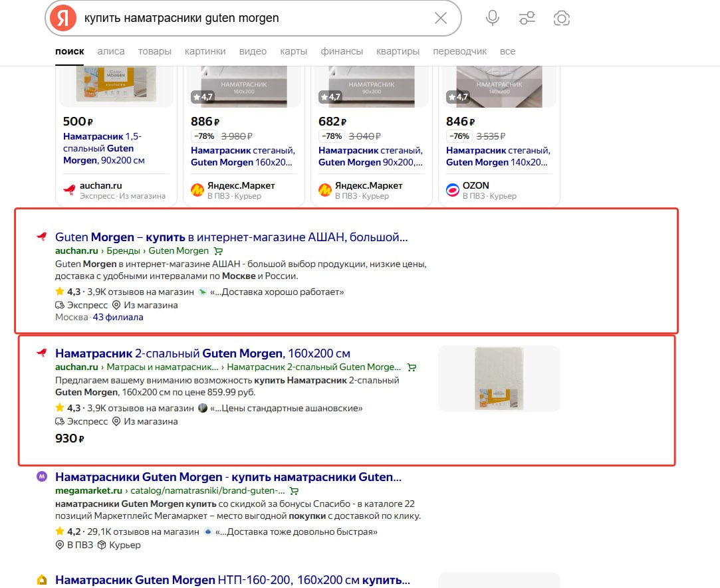The image size is (720, 588).
Task: Click the 682 ₽ price
Action: click(332, 122)
